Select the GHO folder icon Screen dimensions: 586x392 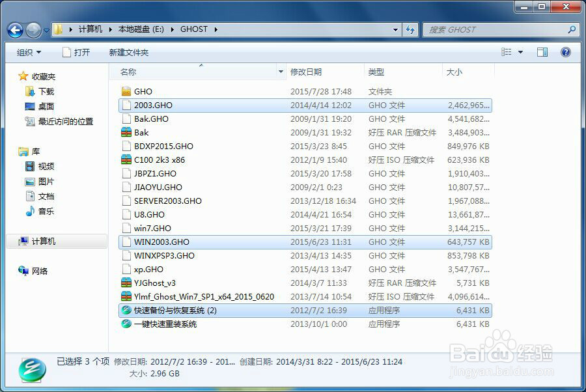click(x=126, y=91)
